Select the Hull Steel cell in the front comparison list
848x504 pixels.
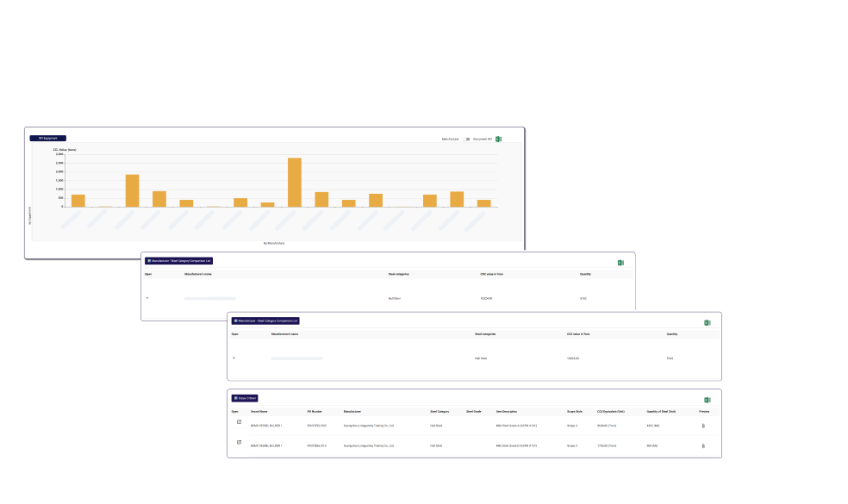coord(481,358)
